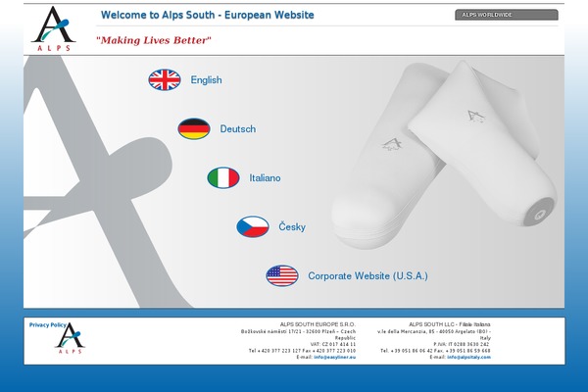Click "ALPS SOUTH LLC - Filiale Italiana" text
This screenshot has height=392, width=588.
click(x=449, y=324)
